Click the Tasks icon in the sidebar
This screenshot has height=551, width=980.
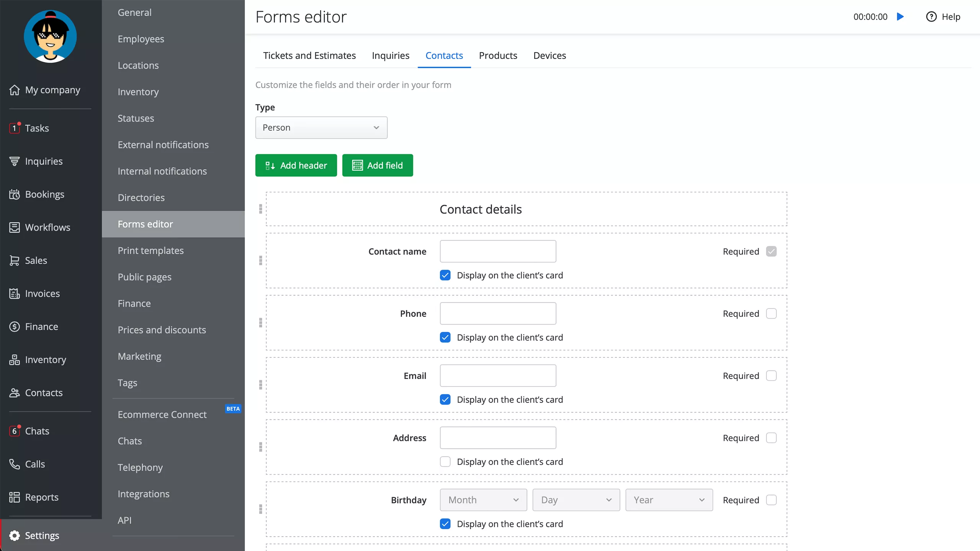(15, 128)
